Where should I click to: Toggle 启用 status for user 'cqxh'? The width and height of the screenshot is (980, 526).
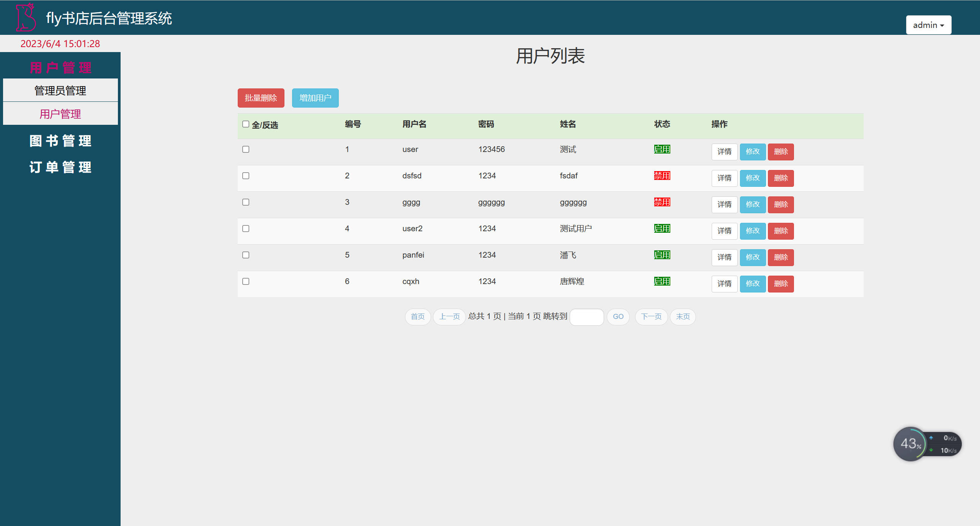tap(662, 281)
